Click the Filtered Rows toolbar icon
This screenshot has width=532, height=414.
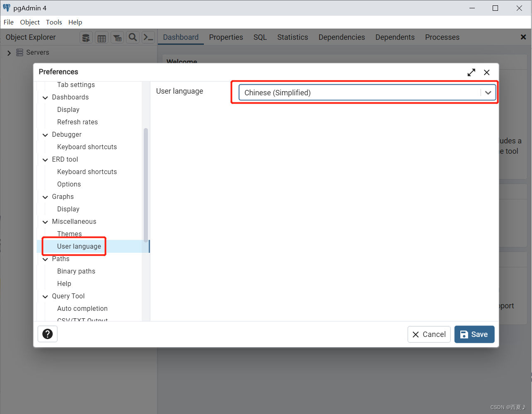coord(117,38)
